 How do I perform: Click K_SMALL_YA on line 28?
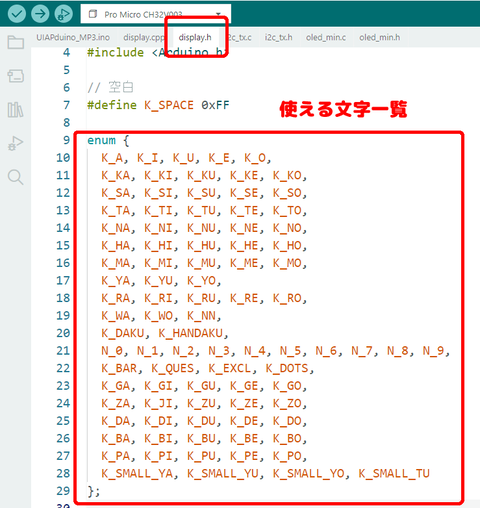137,474
